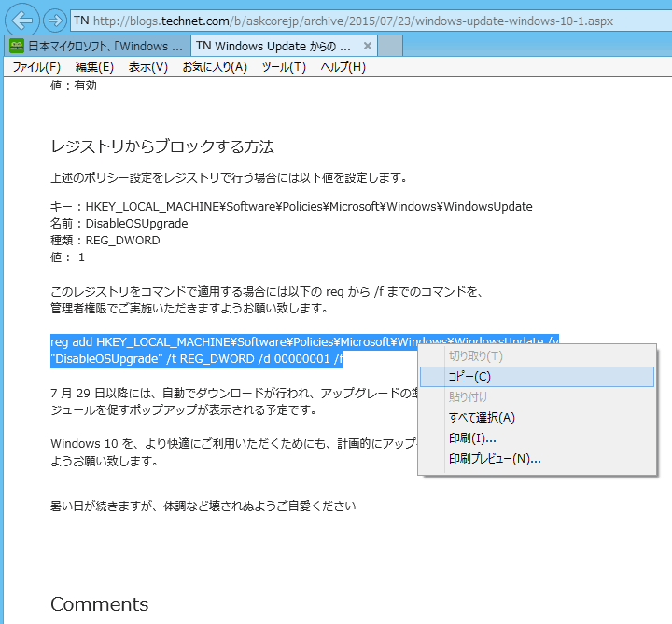672x624 pixels.
Task: Click the line このレジストリをコマンドで適用する
Action: point(268,292)
